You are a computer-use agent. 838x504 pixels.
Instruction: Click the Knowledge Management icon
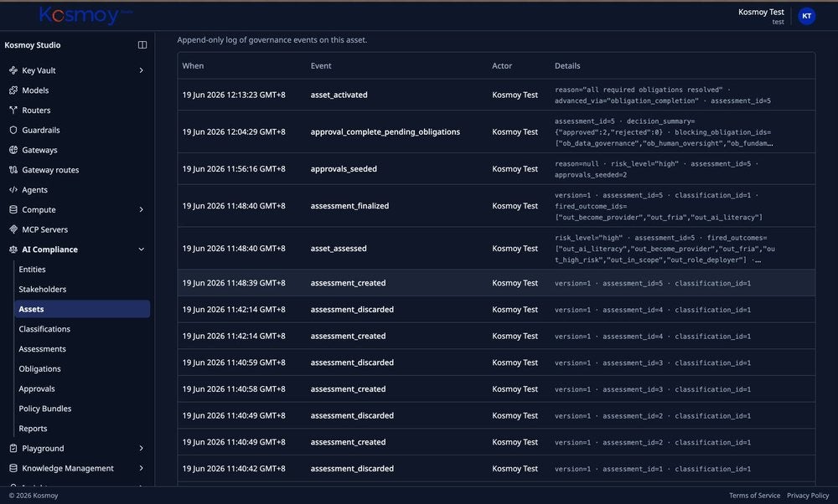13,468
